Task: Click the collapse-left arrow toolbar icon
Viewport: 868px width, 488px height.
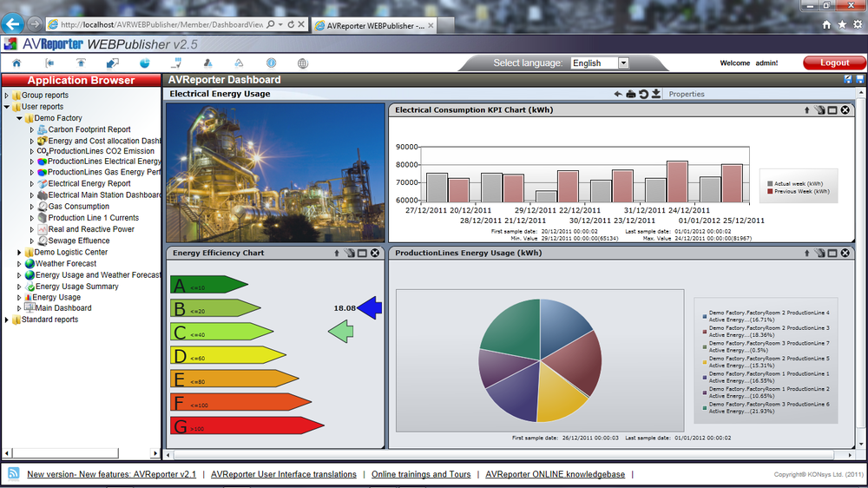Action: pos(49,63)
